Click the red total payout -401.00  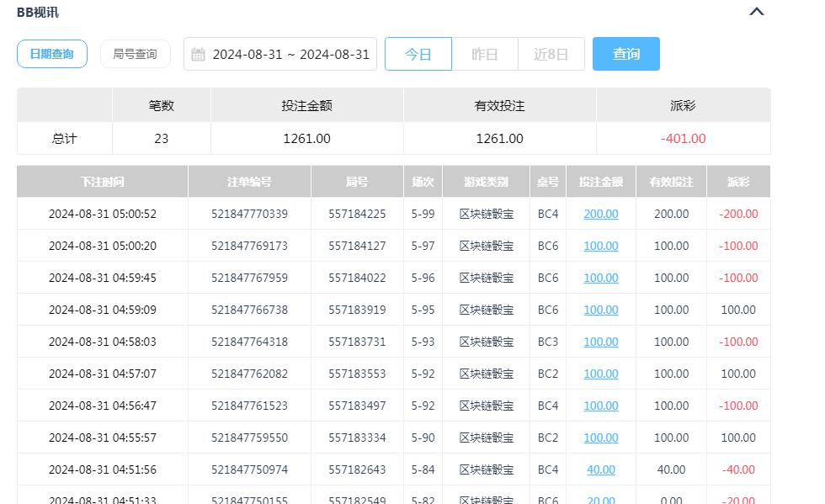click(x=682, y=137)
